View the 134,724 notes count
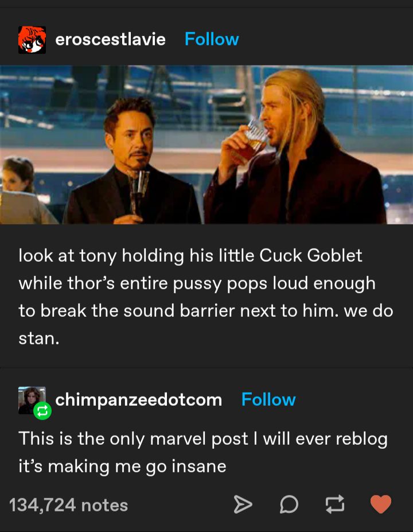Viewport: 413px width, 532px height. [68, 505]
